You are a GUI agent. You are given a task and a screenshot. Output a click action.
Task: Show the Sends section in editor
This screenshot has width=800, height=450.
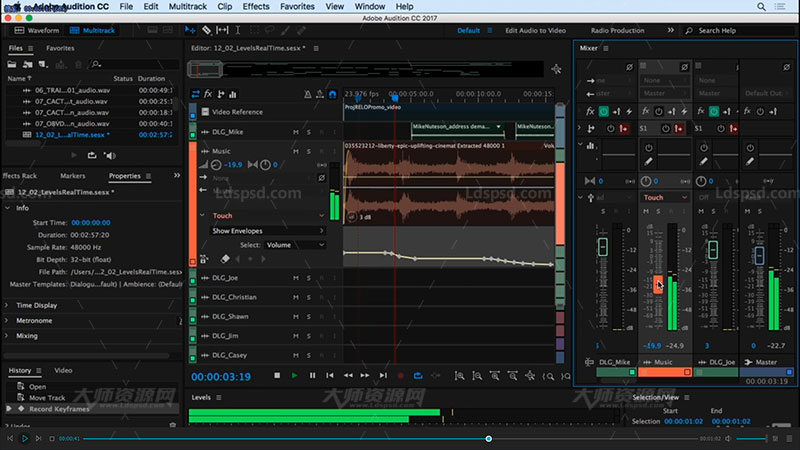coord(221,94)
